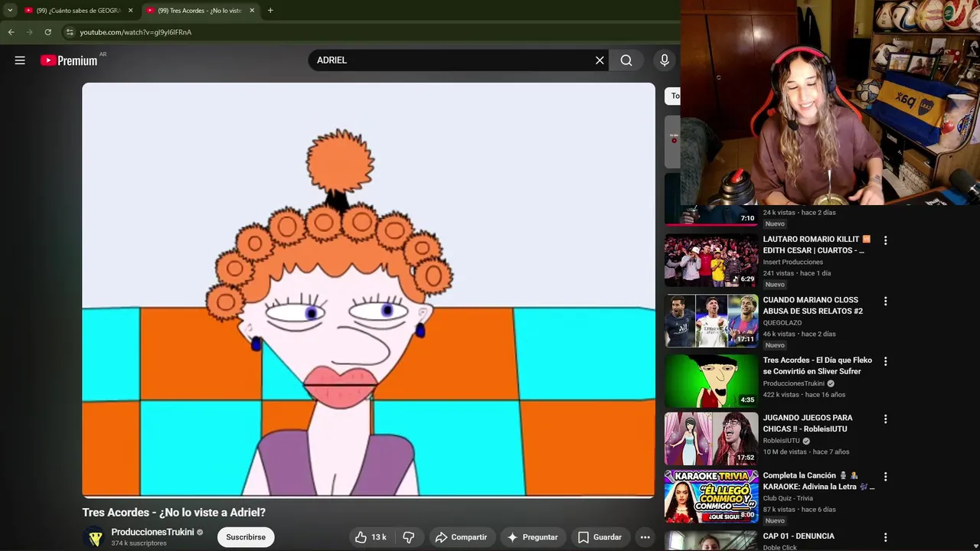Open options for Completa la Canción video
Viewport: 980px width, 551px height.
coord(885,477)
